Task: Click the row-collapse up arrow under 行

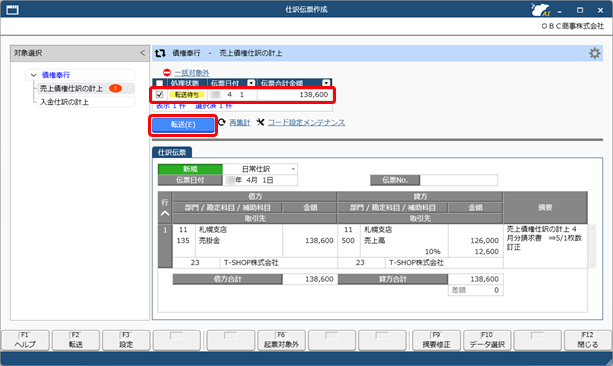Action: (x=165, y=214)
